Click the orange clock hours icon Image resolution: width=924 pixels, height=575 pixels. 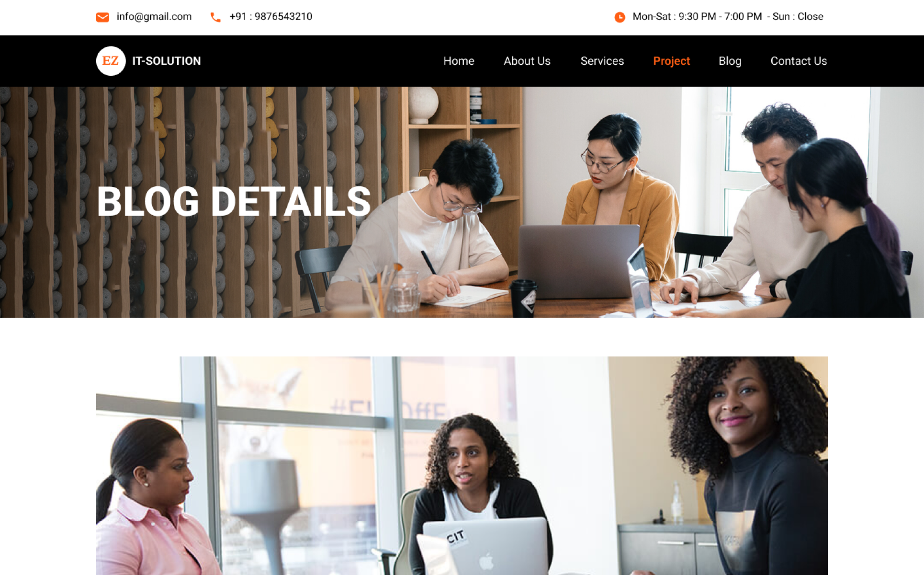(620, 17)
